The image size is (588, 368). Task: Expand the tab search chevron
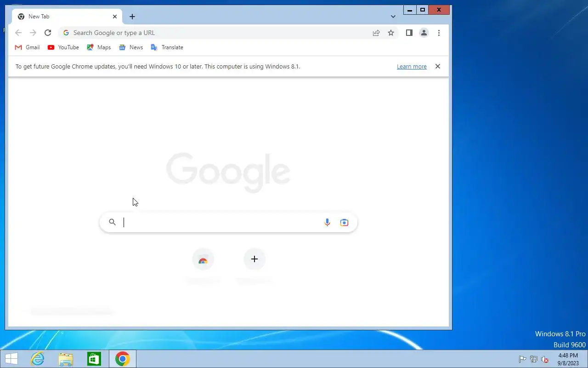coord(393,17)
